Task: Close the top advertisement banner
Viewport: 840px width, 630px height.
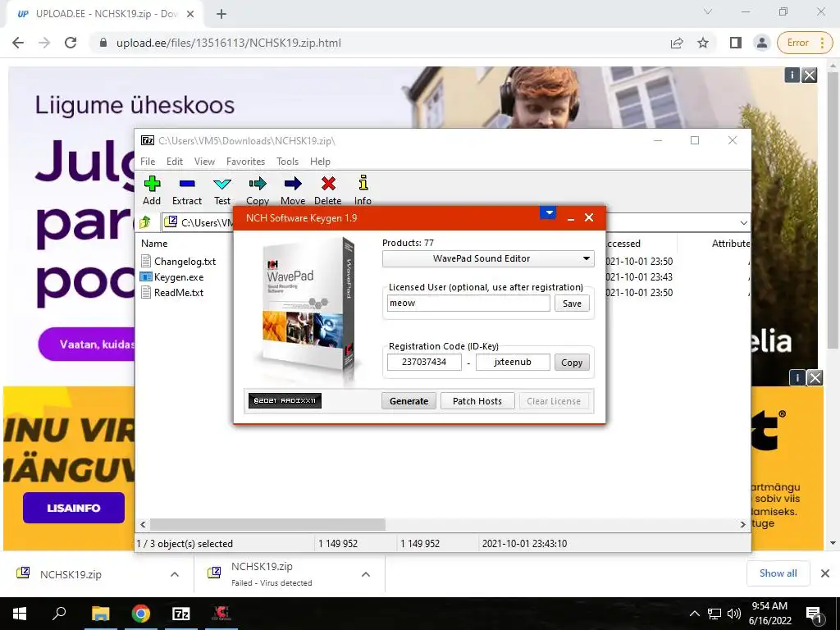Action: [x=810, y=75]
